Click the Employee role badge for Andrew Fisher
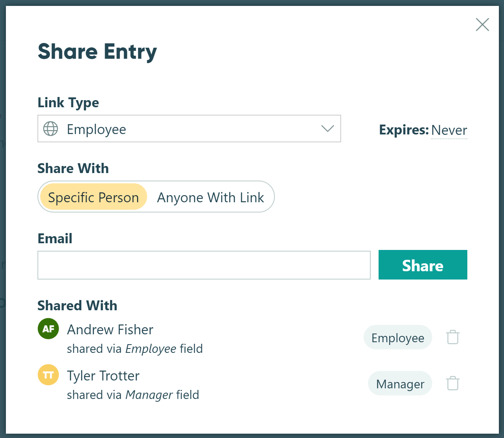Image resolution: width=504 pixels, height=438 pixels. pyautogui.click(x=398, y=337)
